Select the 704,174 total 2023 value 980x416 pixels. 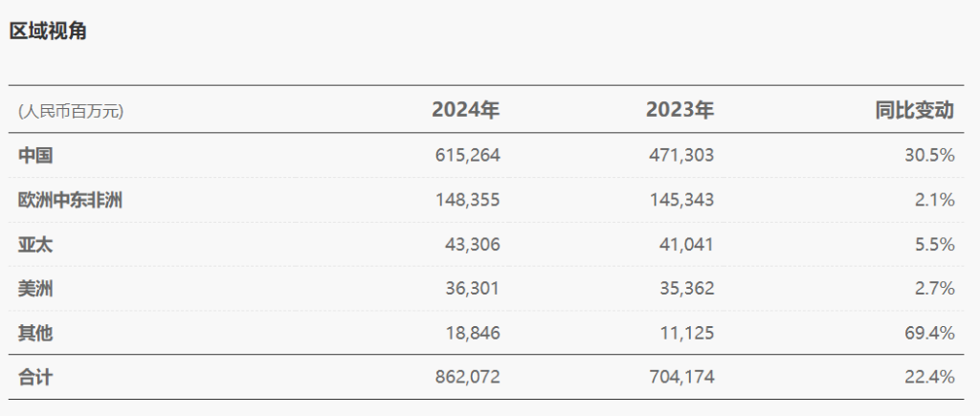click(x=681, y=378)
